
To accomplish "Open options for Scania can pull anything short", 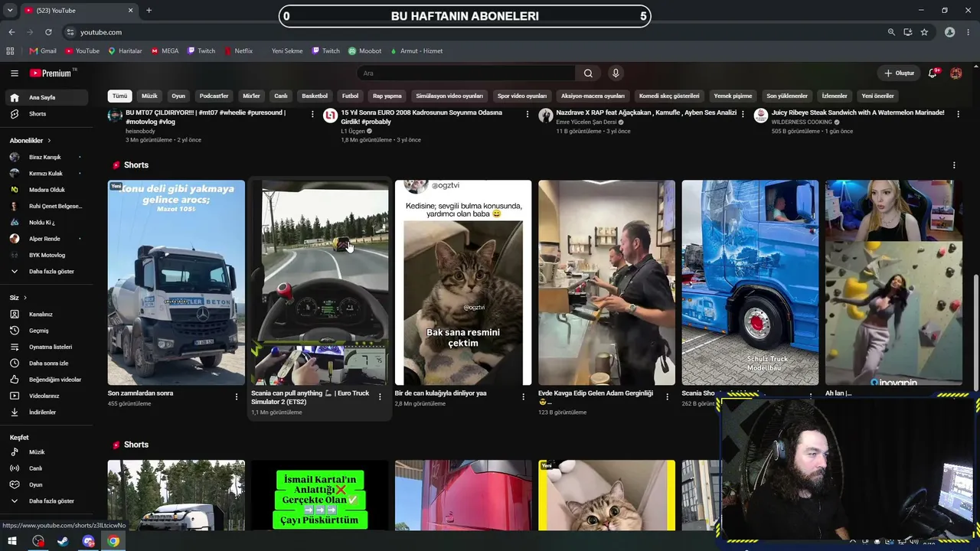I will click(380, 396).
